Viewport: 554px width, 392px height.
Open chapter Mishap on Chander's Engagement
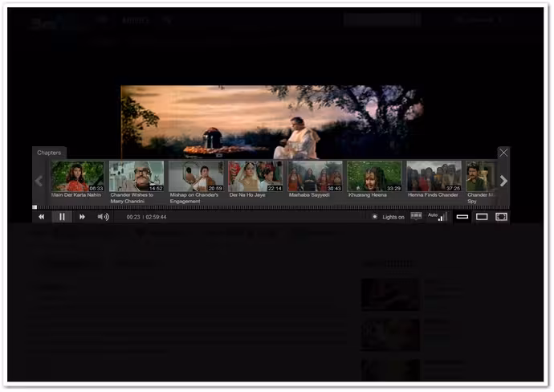(196, 176)
